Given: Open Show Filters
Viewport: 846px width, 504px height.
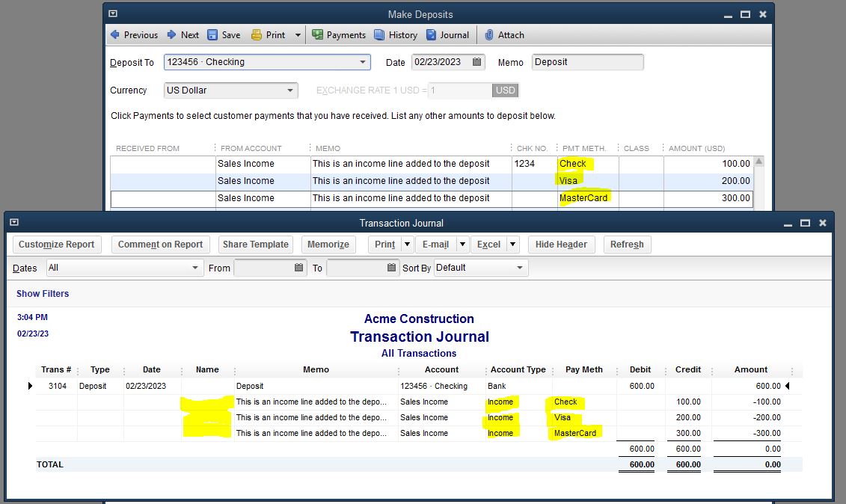Looking at the screenshot, I should (42, 294).
